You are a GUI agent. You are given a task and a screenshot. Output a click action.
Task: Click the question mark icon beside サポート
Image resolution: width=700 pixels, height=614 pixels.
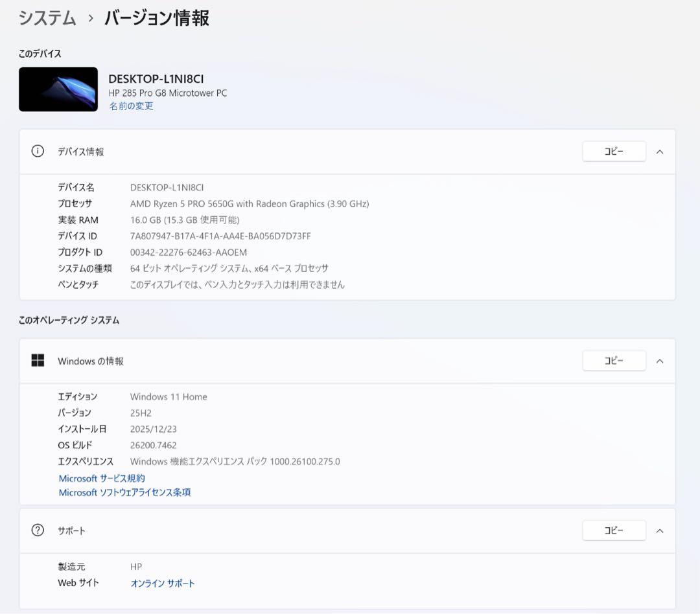tap(37, 530)
